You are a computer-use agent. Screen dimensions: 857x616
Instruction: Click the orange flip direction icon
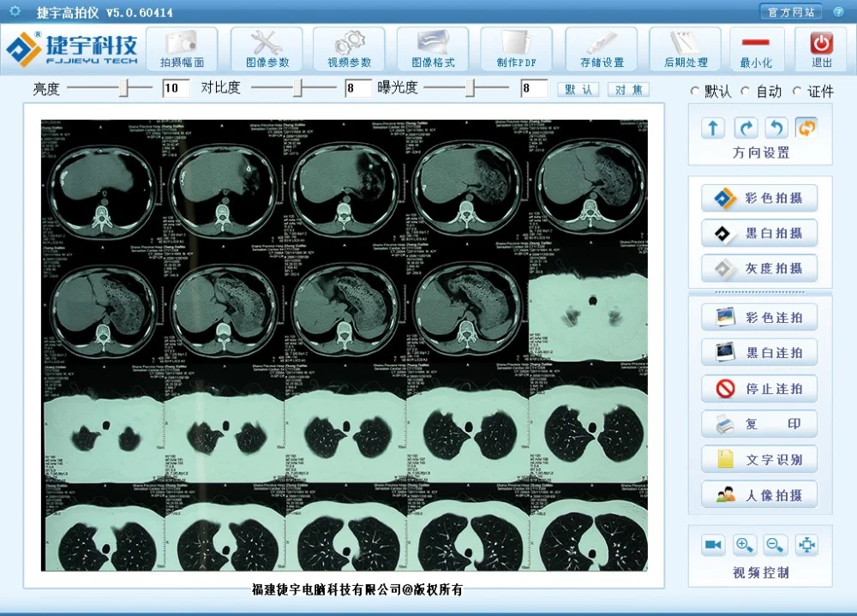click(x=806, y=128)
